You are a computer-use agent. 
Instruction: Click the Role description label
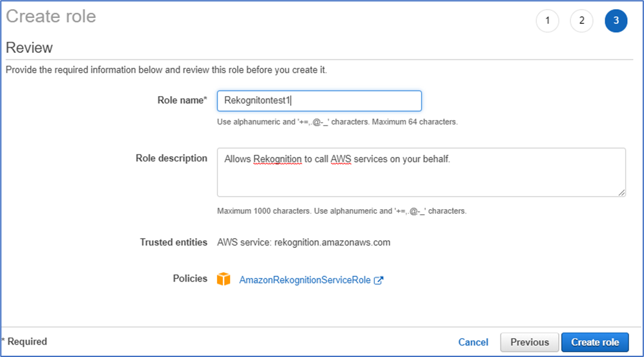171,158
